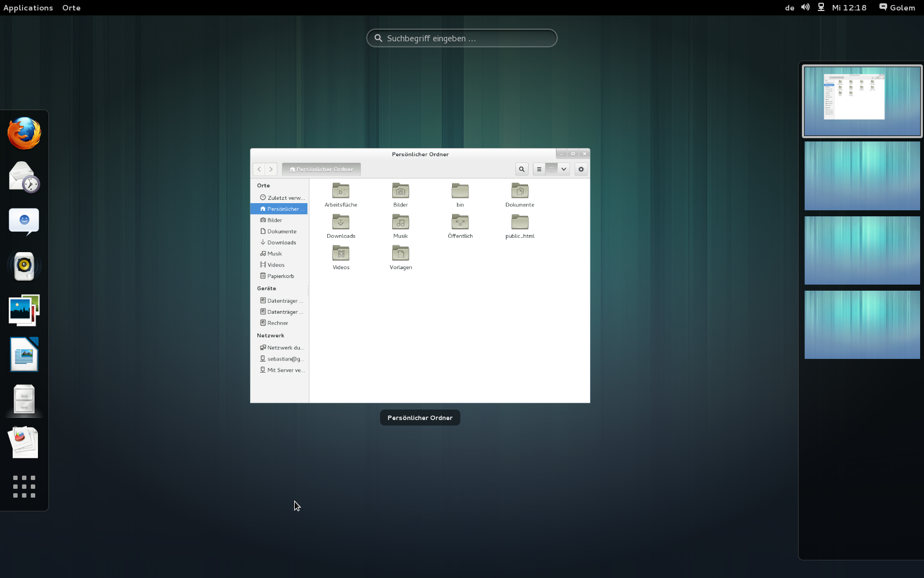Select Papierkorb in the sidebar
Image resolution: width=924 pixels, height=578 pixels.
pos(280,276)
